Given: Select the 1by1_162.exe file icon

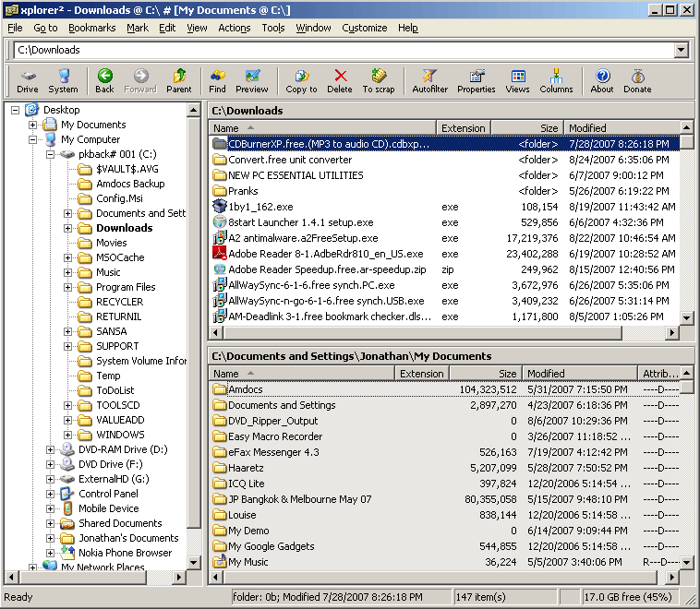Looking at the screenshot, I should [x=219, y=206].
